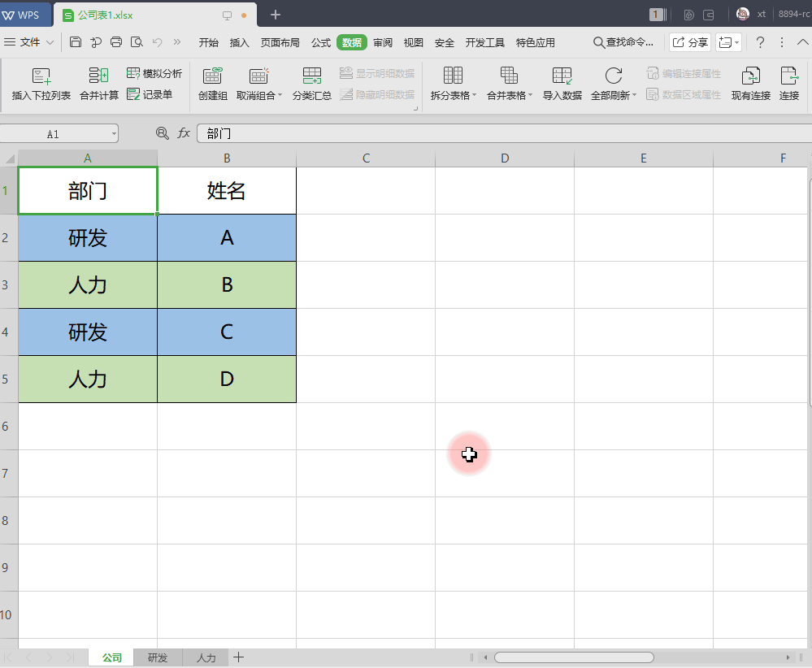
Task: Select the 公司 sheet tab
Action: point(111,657)
